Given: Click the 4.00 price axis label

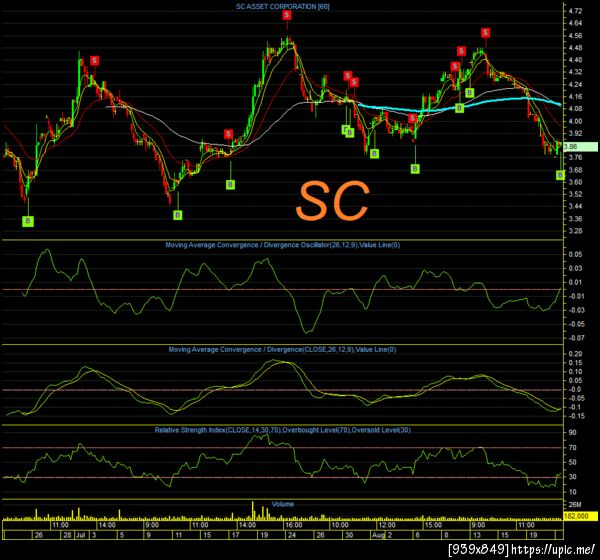Looking at the screenshot, I should (x=576, y=121).
